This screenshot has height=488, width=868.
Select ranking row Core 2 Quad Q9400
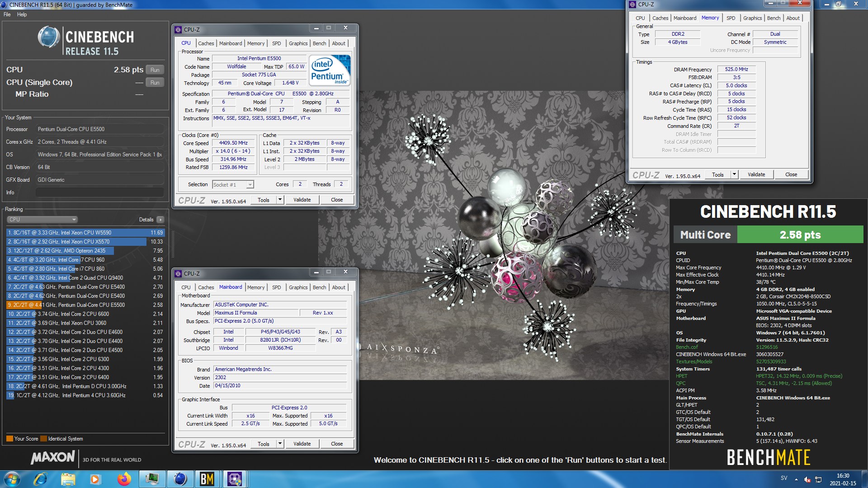coord(85,278)
